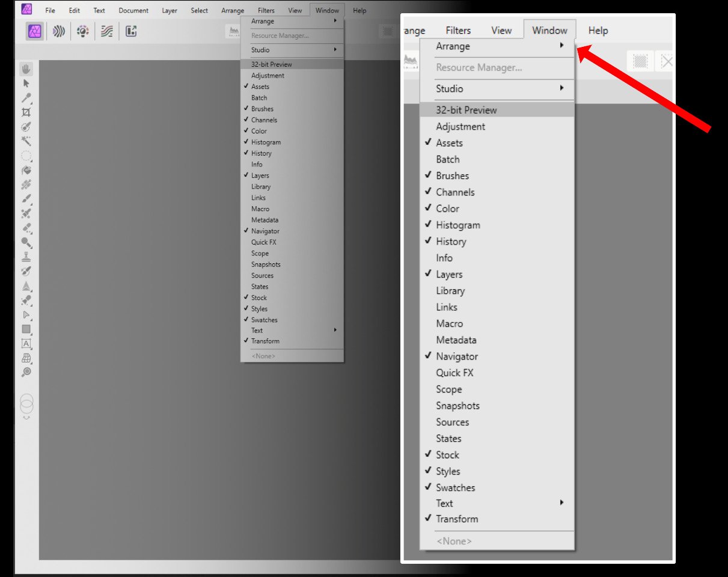Activate the framed-A Text tool

[26, 343]
